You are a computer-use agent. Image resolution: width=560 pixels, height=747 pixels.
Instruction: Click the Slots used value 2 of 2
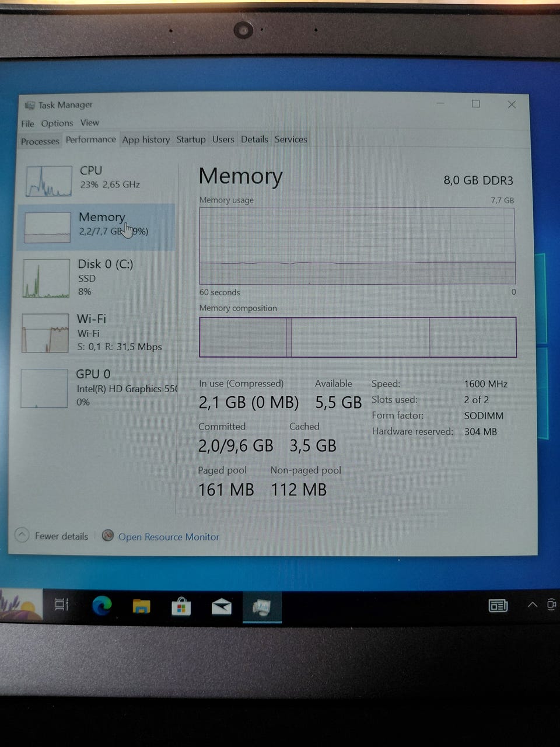[476, 400]
